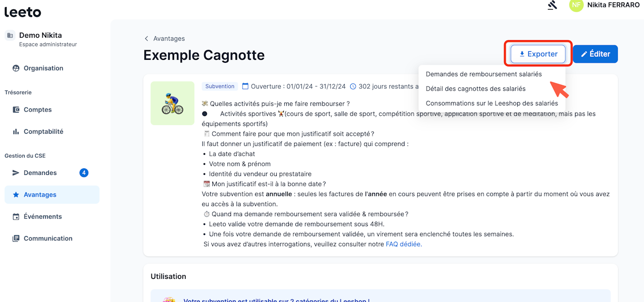Click the Demo Nikita building icon
Screen dimensions: 644x302
pos(10,35)
